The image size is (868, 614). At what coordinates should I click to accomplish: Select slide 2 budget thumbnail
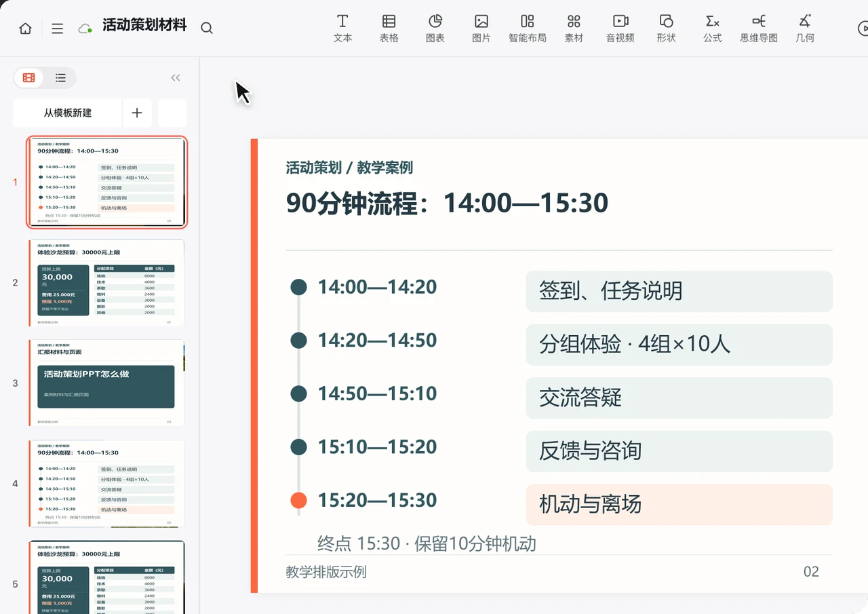(x=107, y=282)
